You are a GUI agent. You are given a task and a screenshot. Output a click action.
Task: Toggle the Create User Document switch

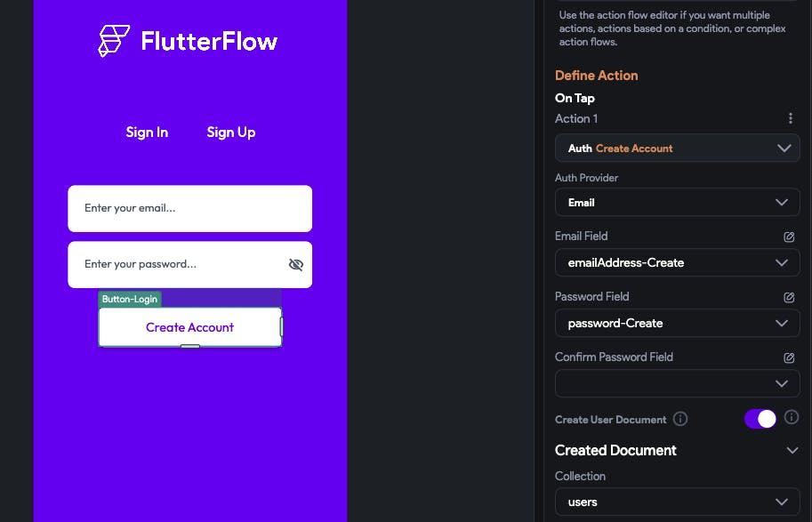(760, 419)
